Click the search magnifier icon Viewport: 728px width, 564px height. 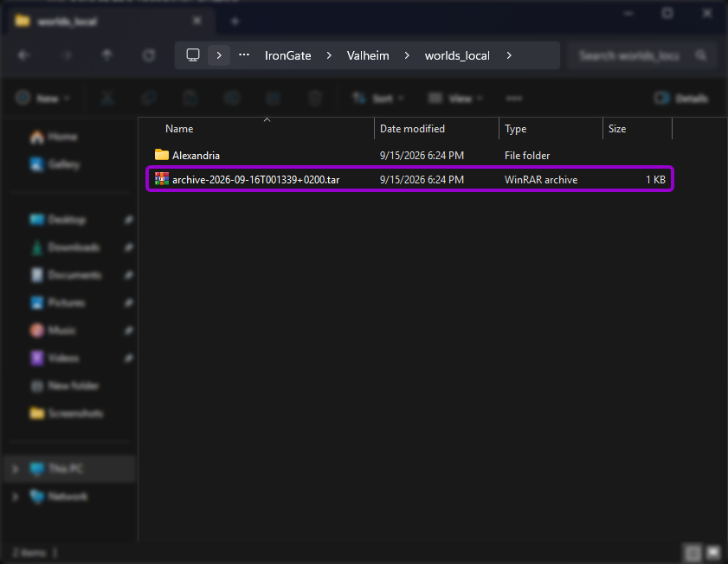pyautogui.click(x=701, y=55)
